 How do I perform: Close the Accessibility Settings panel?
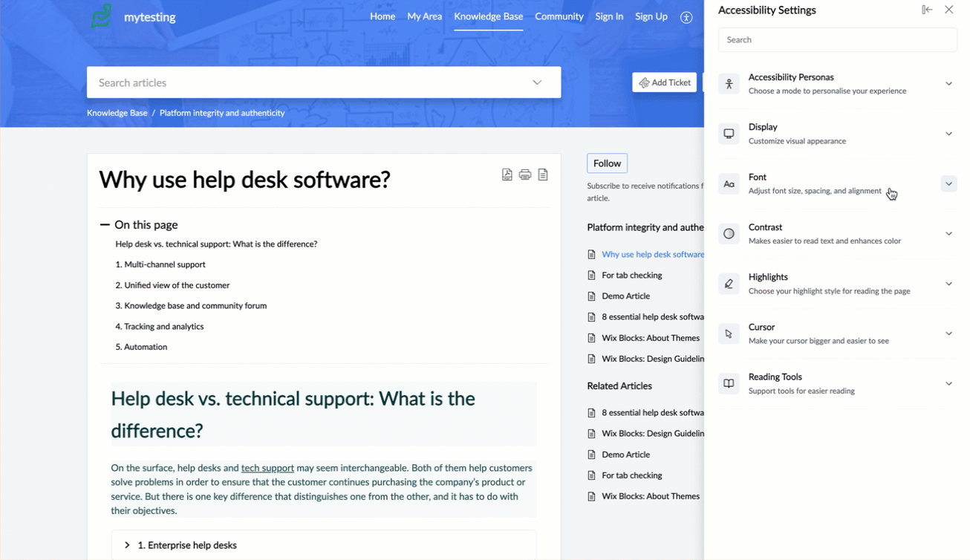(949, 10)
